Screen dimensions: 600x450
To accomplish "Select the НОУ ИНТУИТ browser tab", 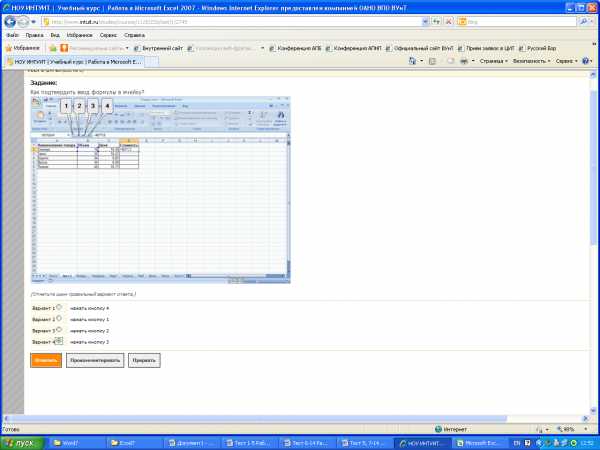I will point(75,62).
